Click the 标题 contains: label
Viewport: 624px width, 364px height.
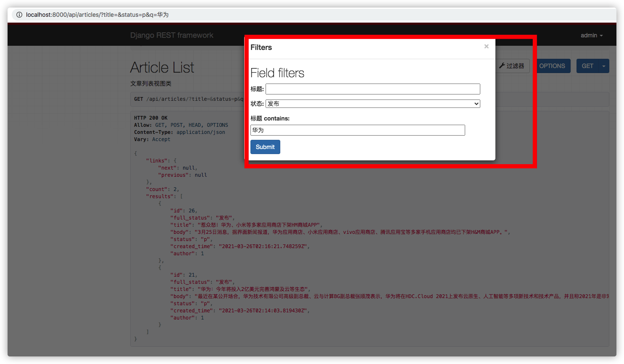click(x=270, y=118)
